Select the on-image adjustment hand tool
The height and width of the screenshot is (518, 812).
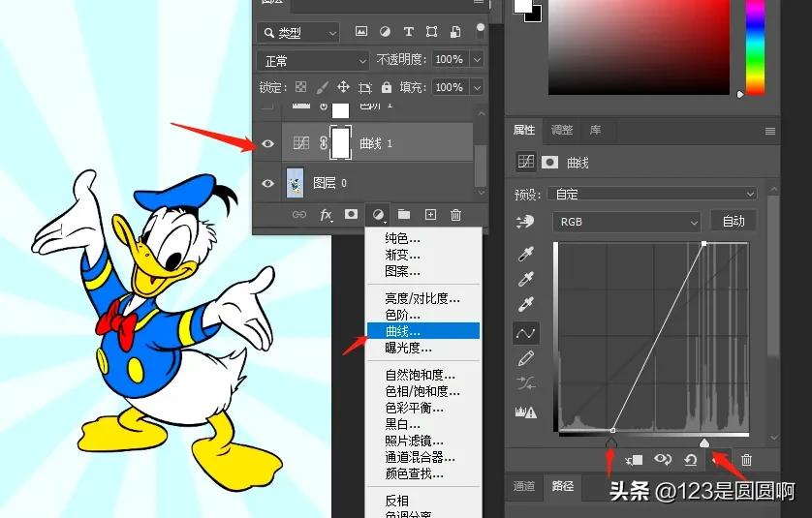click(525, 222)
